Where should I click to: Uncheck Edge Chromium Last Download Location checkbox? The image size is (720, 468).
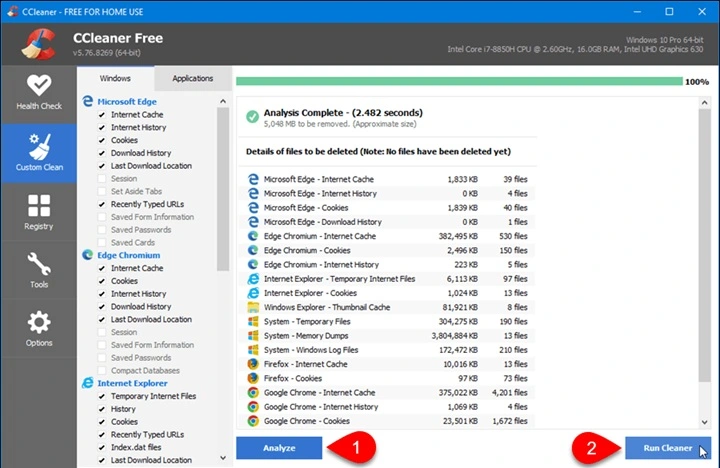102,320
